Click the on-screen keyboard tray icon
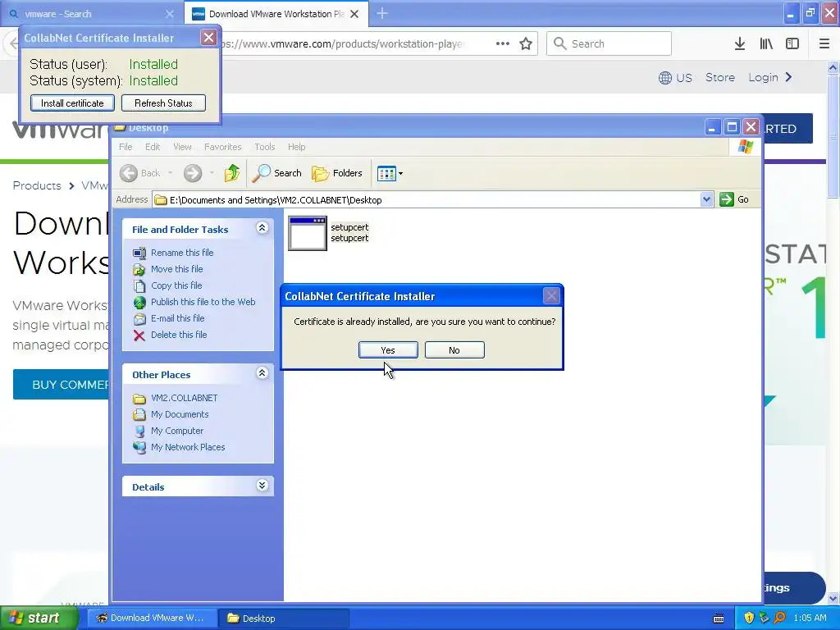Image resolution: width=840 pixels, height=630 pixels. pos(719,619)
